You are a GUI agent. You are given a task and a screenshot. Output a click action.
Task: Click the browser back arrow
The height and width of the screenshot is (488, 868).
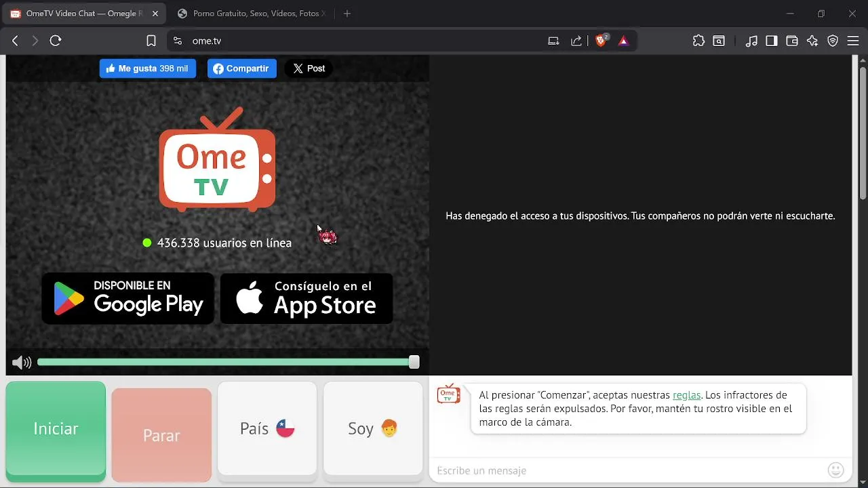click(x=15, y=41)
